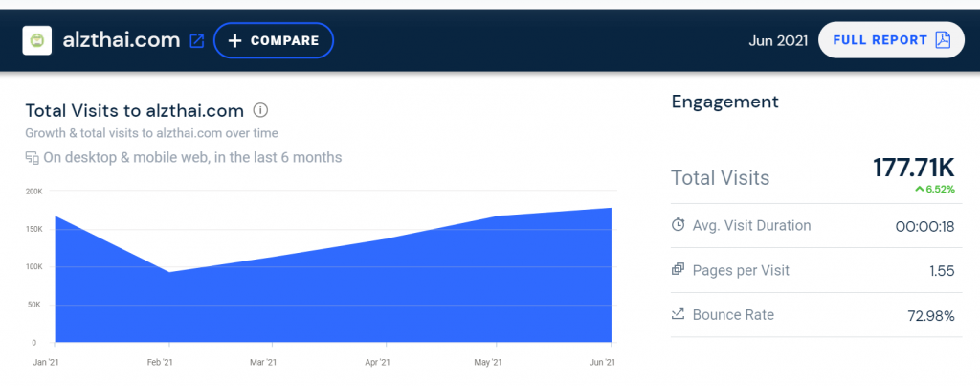Click the Total Visits engagement label
This screenshot has width=980, height=386.
pyautogui.click(x=721, y=178)
